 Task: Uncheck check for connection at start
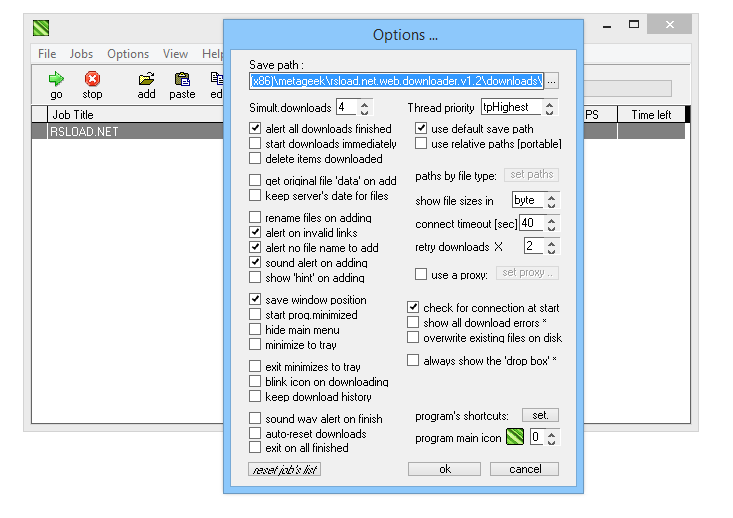pyautogui.click(x=413, y=307)
